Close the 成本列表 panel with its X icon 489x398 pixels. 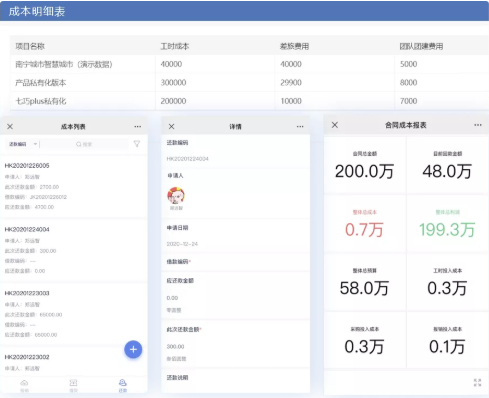10,126
